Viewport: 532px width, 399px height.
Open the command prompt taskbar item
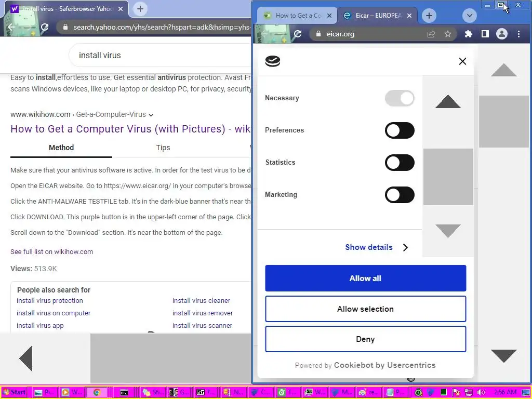pyautogui.click(x=124, y=392)
